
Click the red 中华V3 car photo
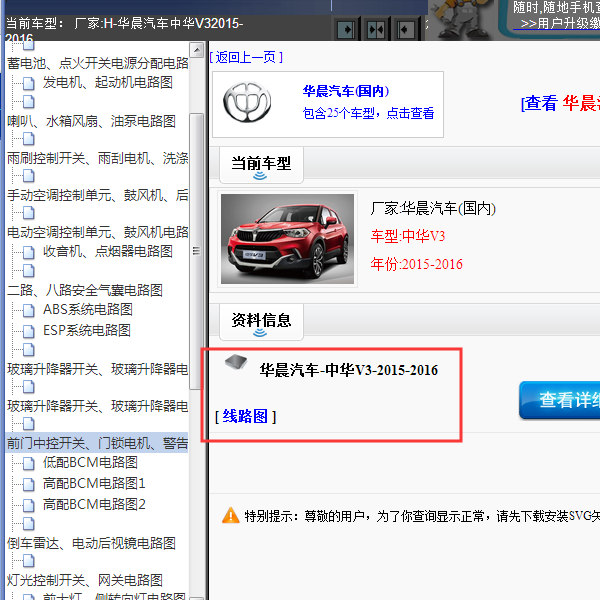point(287,239)
